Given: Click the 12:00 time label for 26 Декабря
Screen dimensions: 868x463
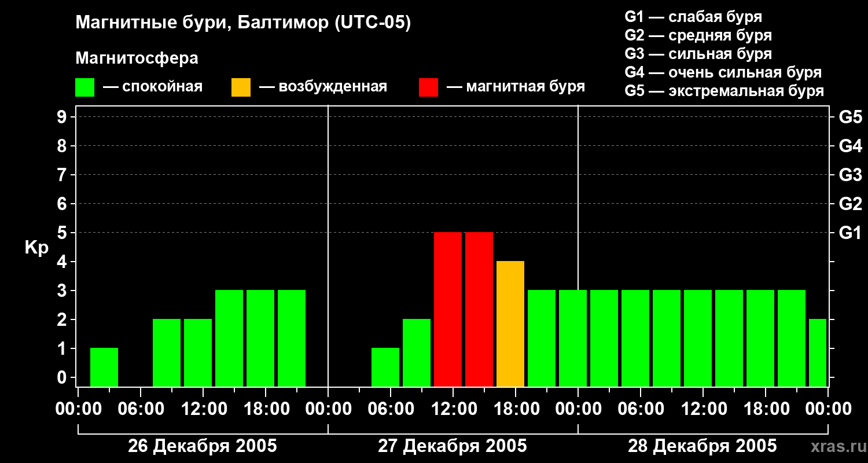Looking at the screenshot, I should pyautogui.click(x=203, y=409).
